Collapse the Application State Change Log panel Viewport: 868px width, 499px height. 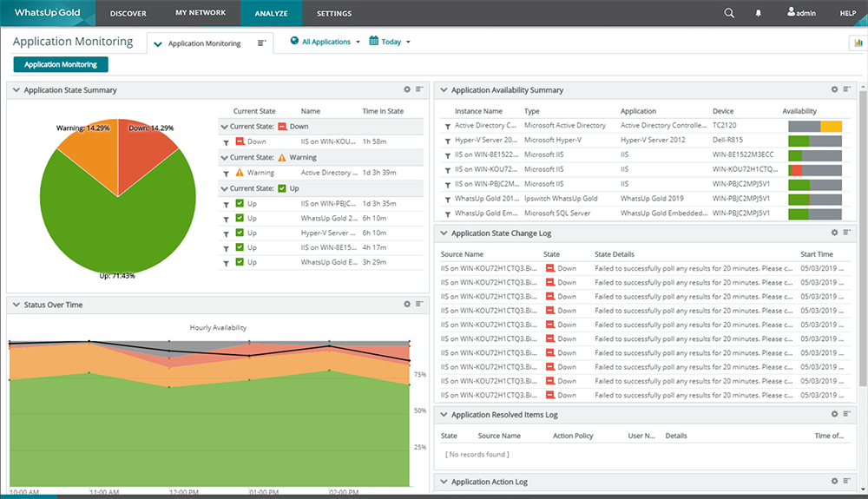[x=444, y=233]
